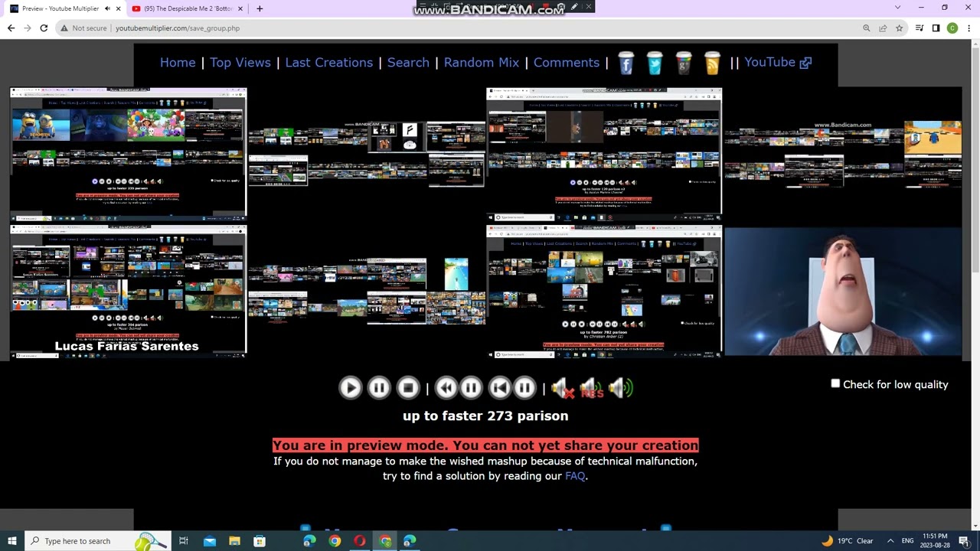
Task: Open a new browser tab
Action: pos(260,8)
